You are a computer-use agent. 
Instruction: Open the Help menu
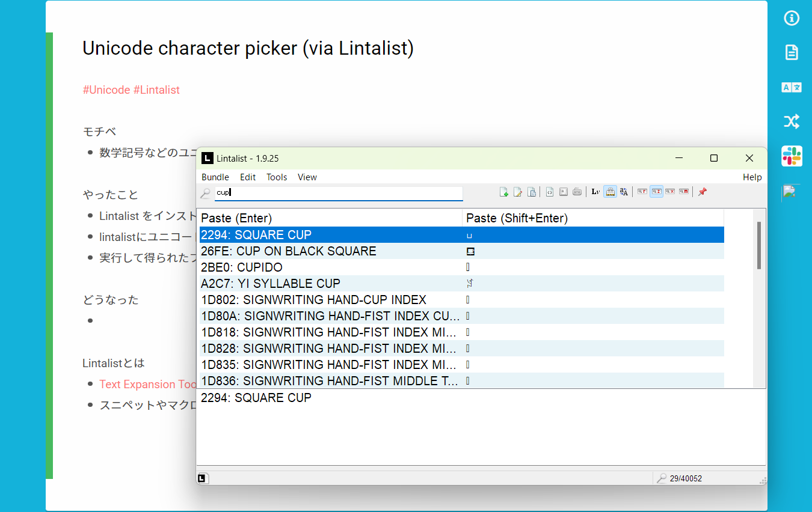tap(752, 177)
